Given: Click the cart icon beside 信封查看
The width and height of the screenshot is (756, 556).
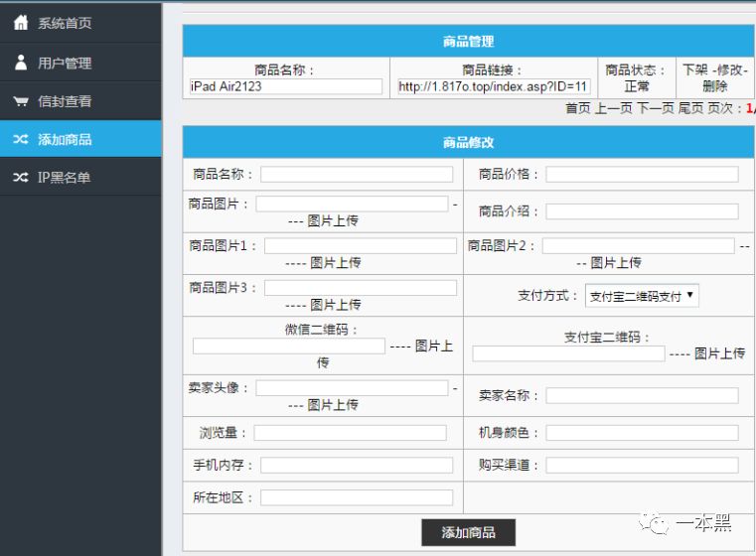Looking at the screenshot, I should point(21,101).
